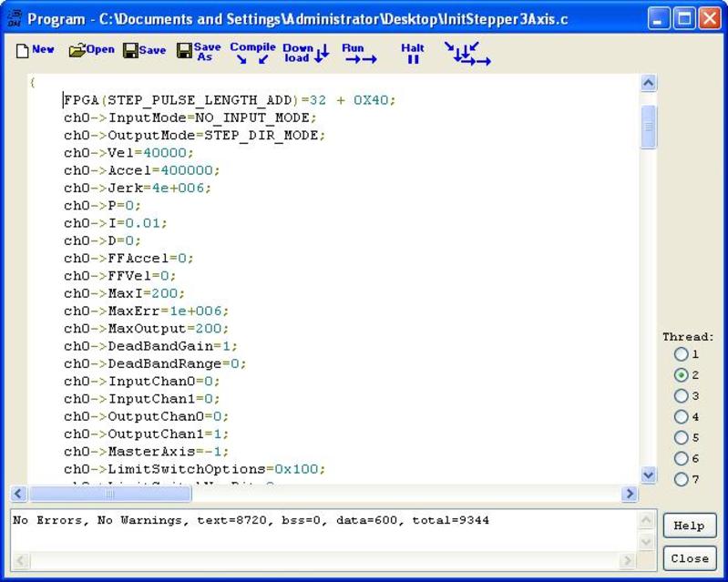Click the Save As toolbar icon
The width and height of the screenshot is (728, 582).
coord(199,52)
